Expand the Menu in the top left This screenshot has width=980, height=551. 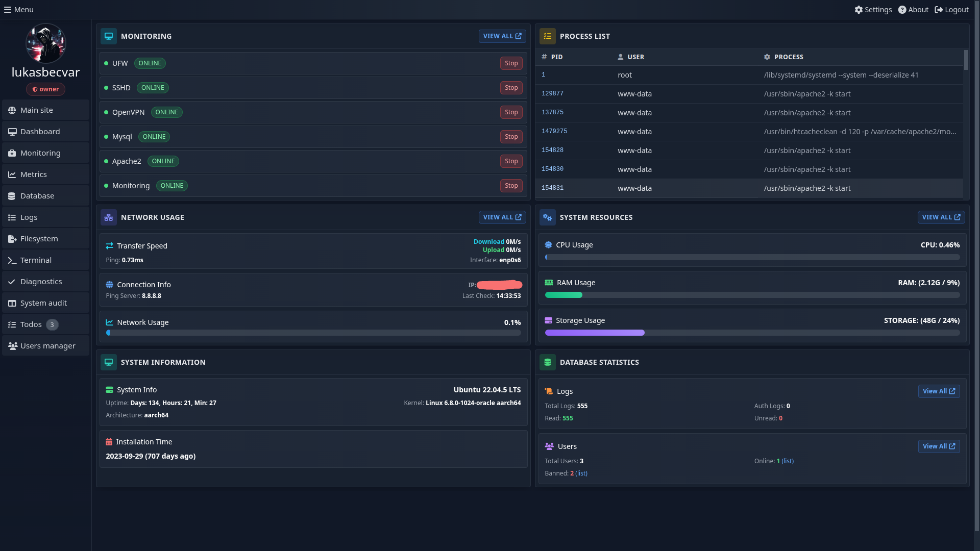(x=18, y=9)
